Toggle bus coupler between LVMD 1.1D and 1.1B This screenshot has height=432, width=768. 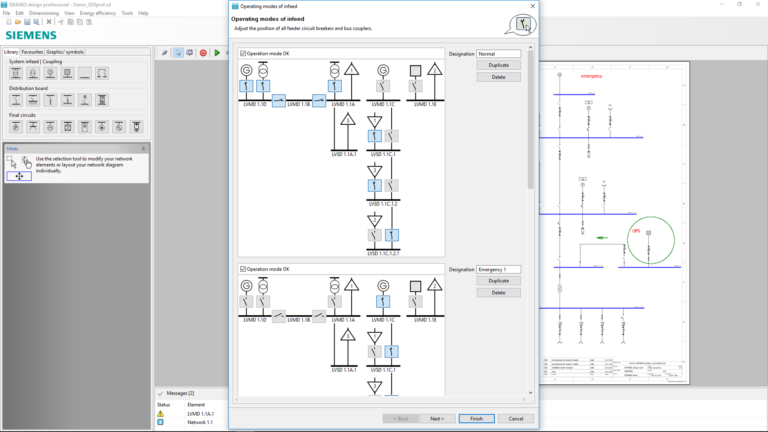279,101
